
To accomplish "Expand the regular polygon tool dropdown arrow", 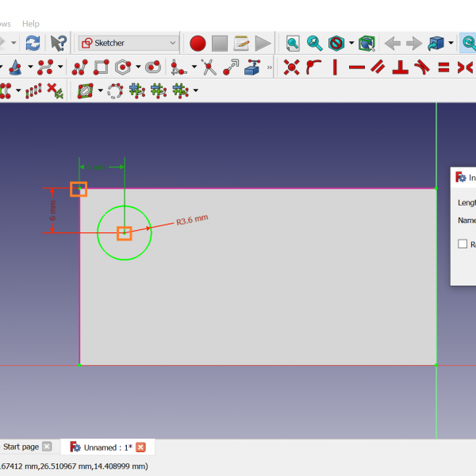I will 138,67.
